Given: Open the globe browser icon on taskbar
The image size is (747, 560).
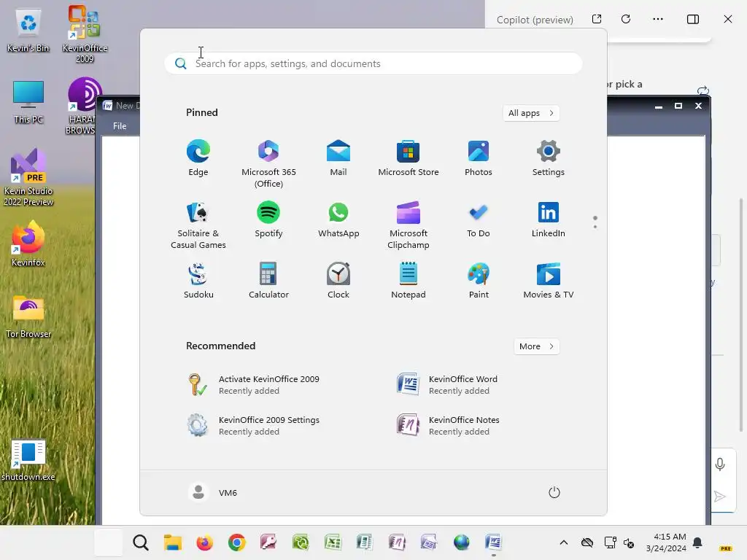Looking at the screenshot, I should click(x=461, y=542).
